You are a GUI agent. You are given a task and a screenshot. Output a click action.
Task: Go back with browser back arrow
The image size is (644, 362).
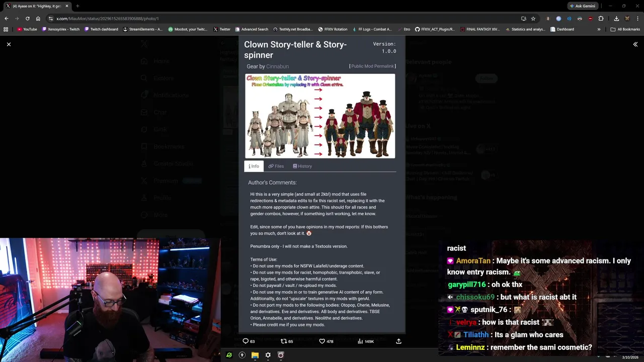6,19
